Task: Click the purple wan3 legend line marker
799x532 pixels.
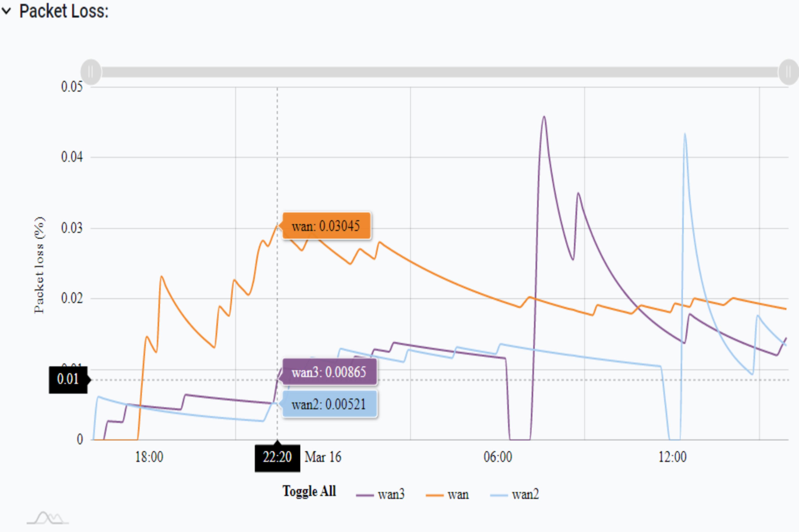Action: click(365, 496)
